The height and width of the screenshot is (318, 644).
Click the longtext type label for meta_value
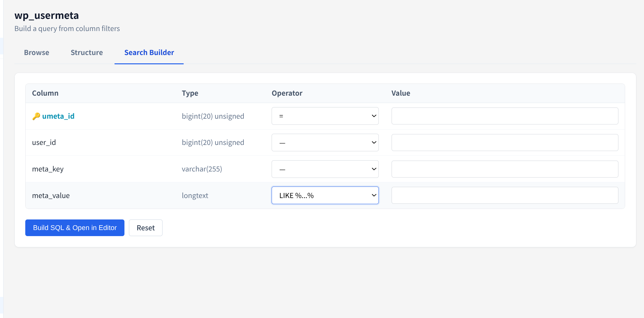pyautogui.click(x=195, y=195)
